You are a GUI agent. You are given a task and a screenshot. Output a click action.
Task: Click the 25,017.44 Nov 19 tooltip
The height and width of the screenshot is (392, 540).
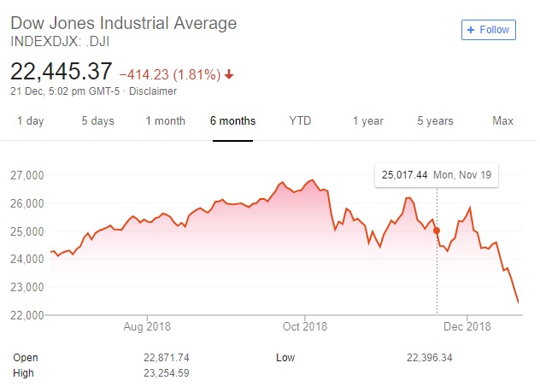pos(436,176)
